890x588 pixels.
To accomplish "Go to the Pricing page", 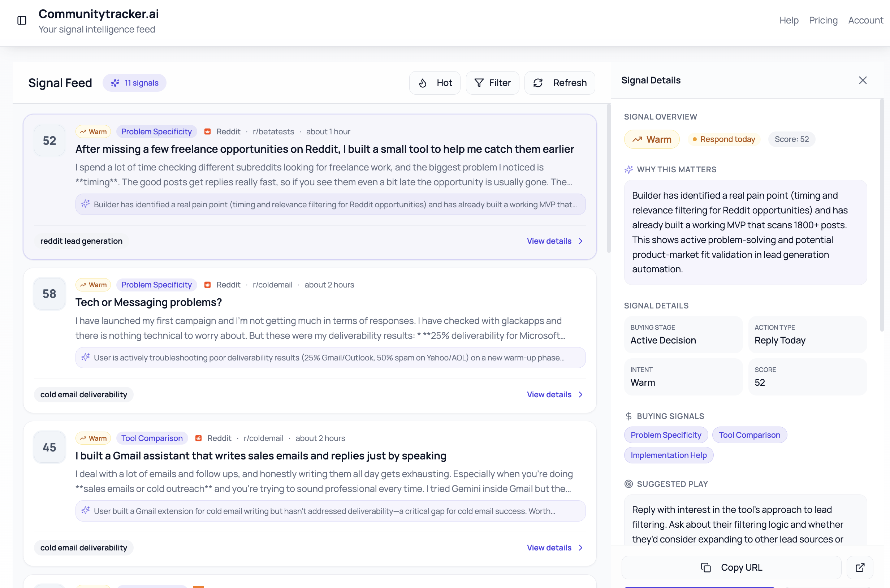I will point(823,20).
